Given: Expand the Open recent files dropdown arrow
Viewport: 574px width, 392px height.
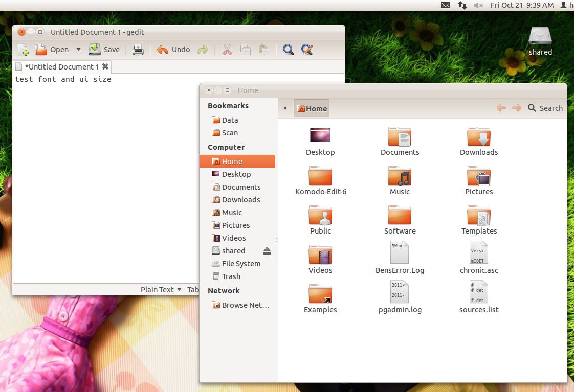Looking at the screenshot, I should coord(78,50).
